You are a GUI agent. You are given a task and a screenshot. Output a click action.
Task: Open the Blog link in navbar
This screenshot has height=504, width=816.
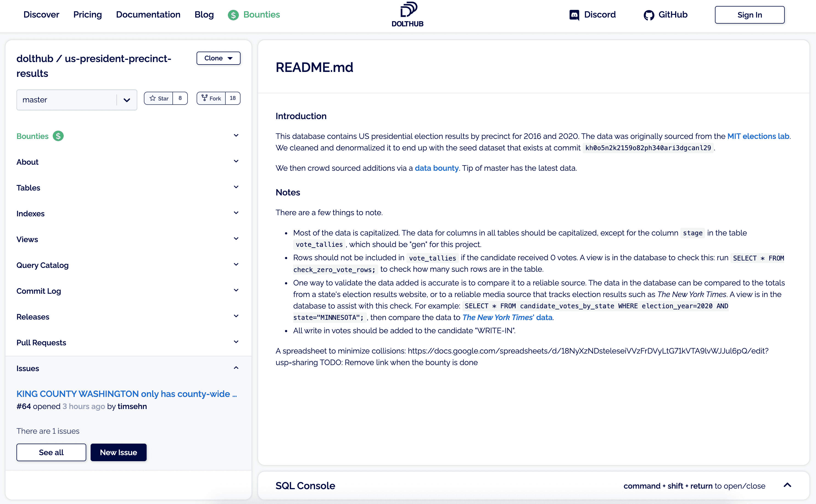tap(204, 15)
